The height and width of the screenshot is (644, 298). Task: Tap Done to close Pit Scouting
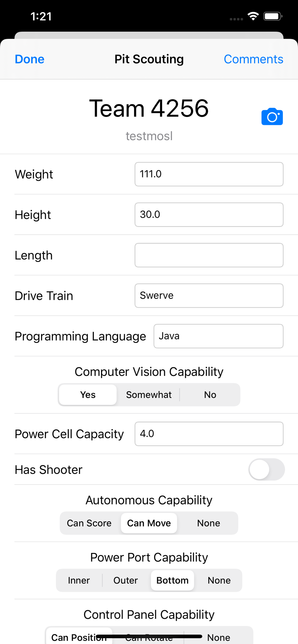[30, 59]
